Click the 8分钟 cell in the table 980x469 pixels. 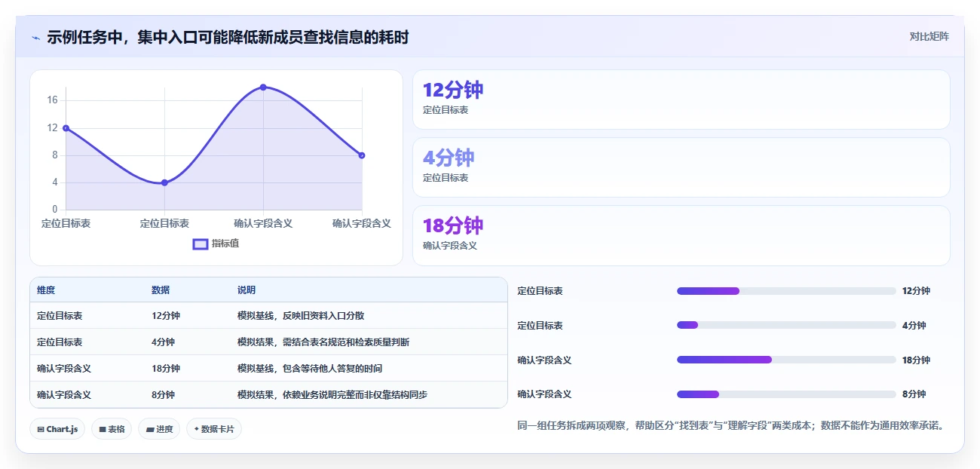tap(163, 395)
